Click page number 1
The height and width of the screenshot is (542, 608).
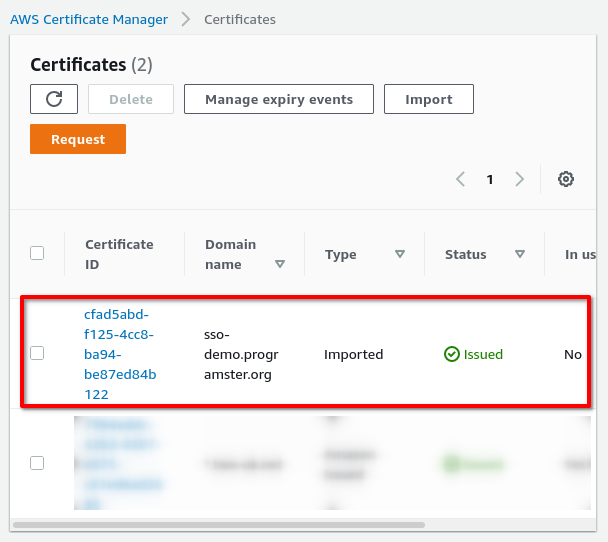(490, 180)
